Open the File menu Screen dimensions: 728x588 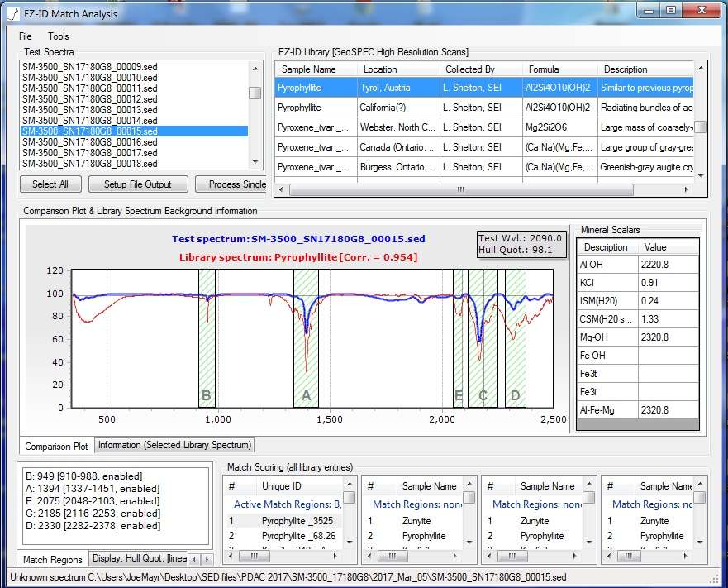point(25,36)
